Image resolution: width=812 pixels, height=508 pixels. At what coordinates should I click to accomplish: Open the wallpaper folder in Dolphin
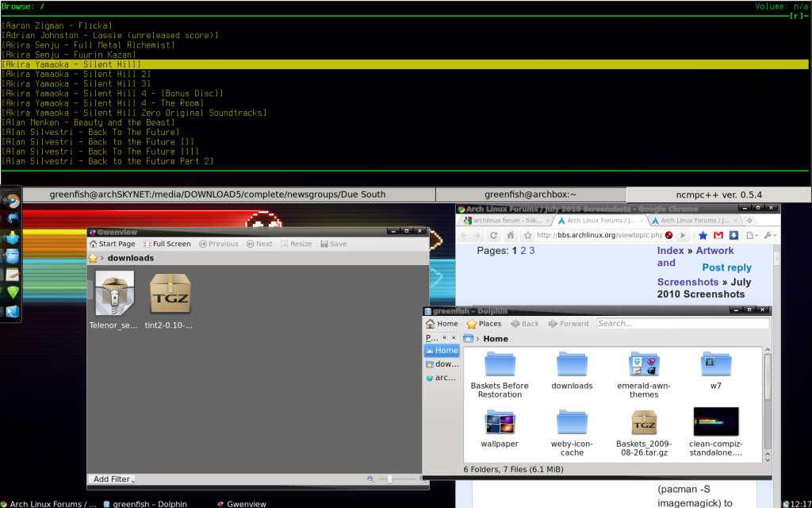[x=500, y=429]
